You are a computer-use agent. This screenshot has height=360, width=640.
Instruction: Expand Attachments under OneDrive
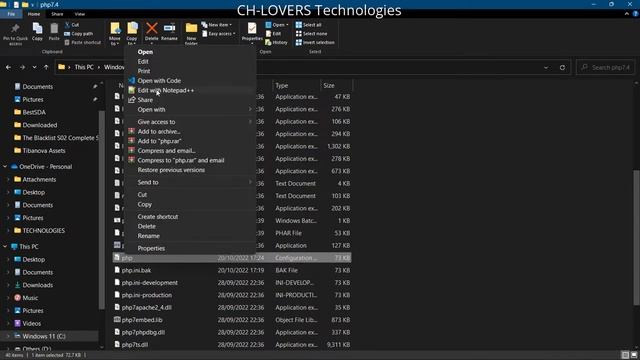point(8,180)
